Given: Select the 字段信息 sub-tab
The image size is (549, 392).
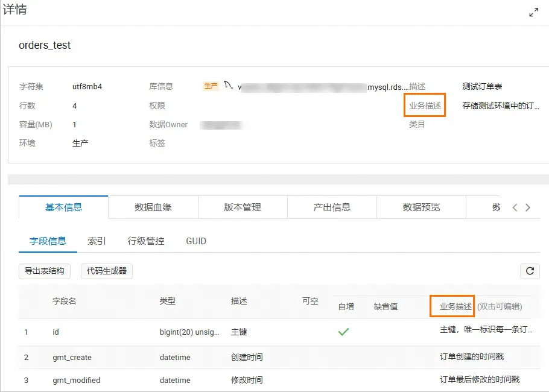Looking at the screenshot, I should (48, 241).
